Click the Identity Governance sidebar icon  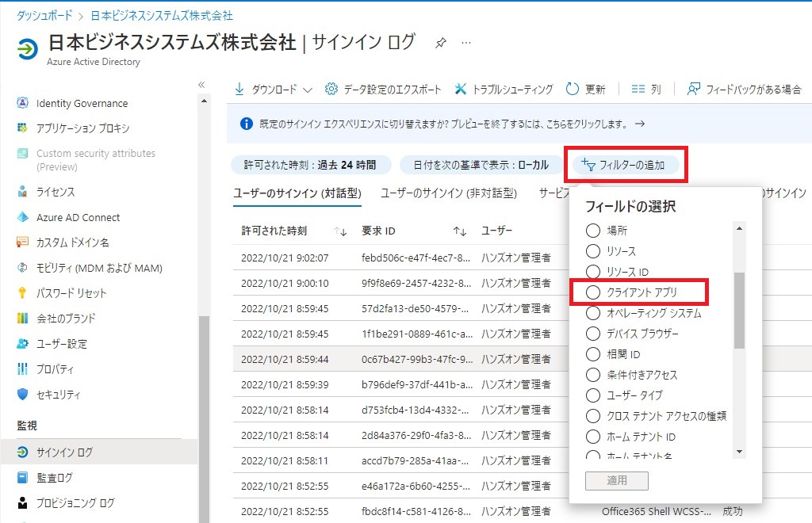coord(22,103)
